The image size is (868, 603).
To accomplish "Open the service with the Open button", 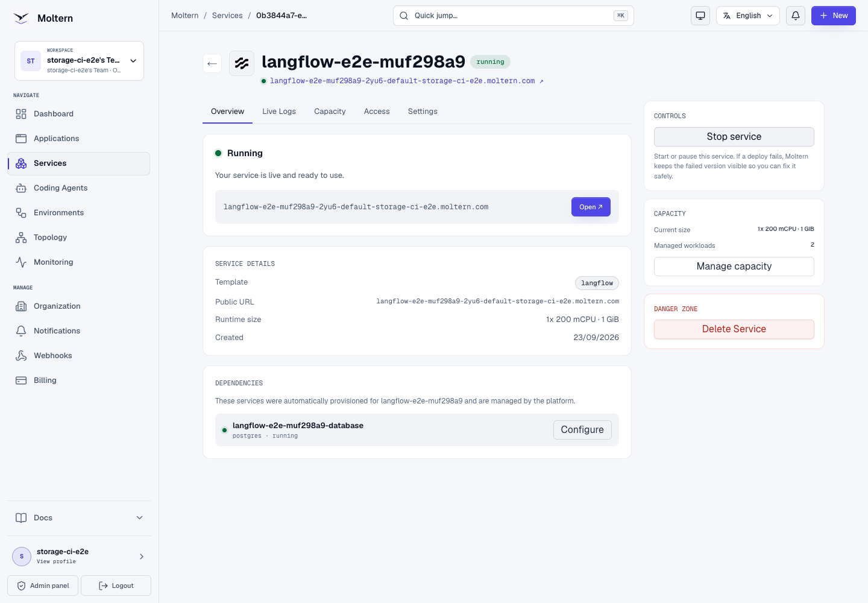I will 591,207.
